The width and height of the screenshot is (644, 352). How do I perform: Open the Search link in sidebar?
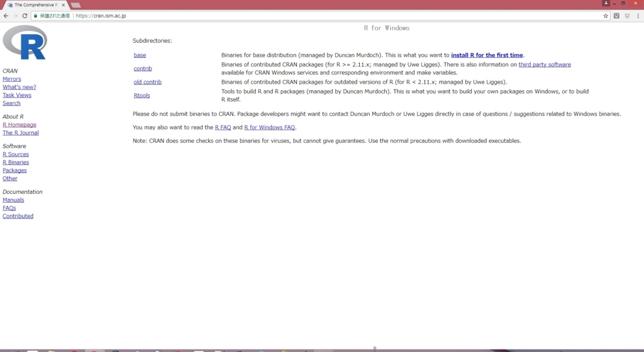pyautogui.click(x=11, y=103)
